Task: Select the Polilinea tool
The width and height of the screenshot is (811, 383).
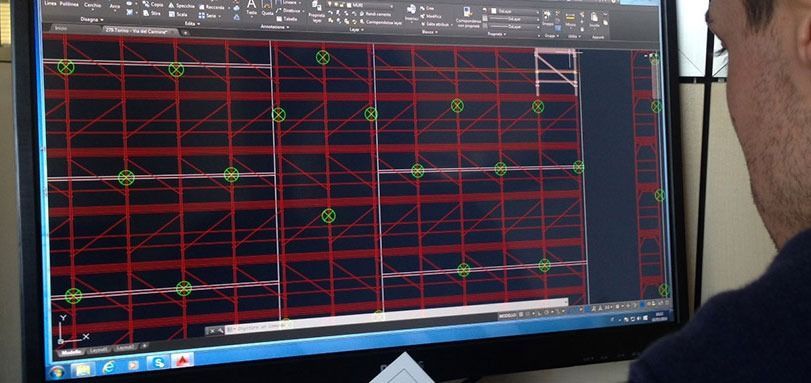Action: tap(69, 4)
